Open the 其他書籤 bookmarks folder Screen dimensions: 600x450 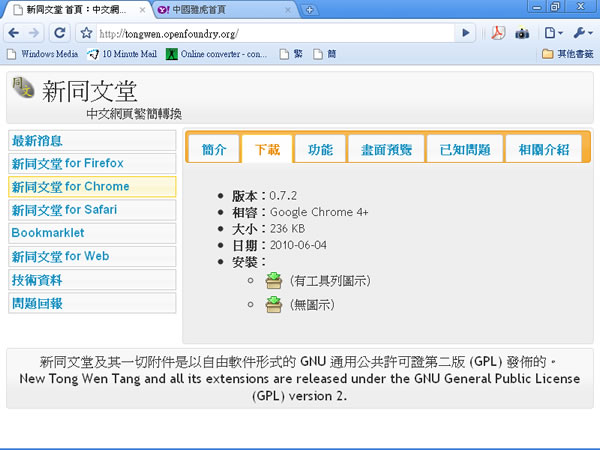(567, 54)
